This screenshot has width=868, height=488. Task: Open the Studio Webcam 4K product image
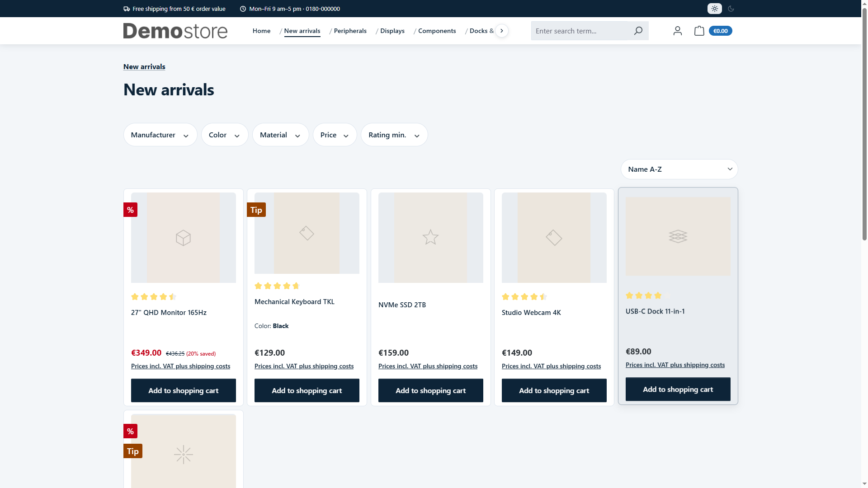click(x=554, y=238)
